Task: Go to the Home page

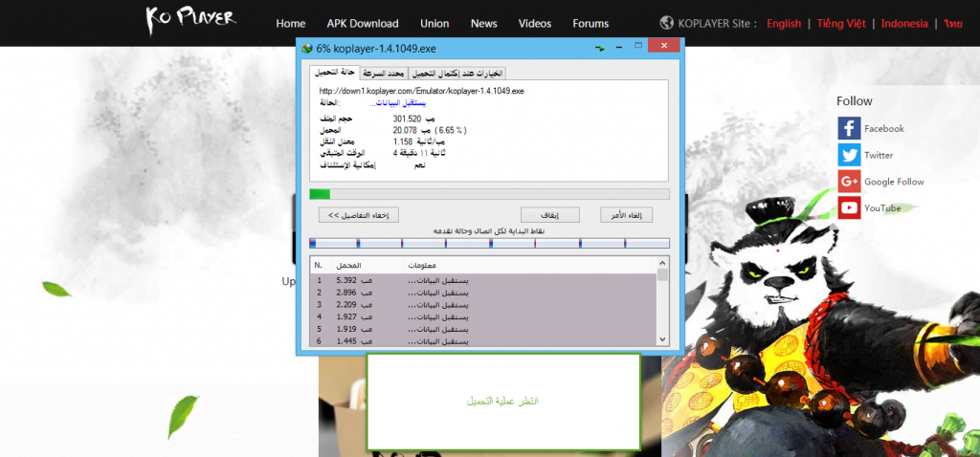Action: [291, 24]
